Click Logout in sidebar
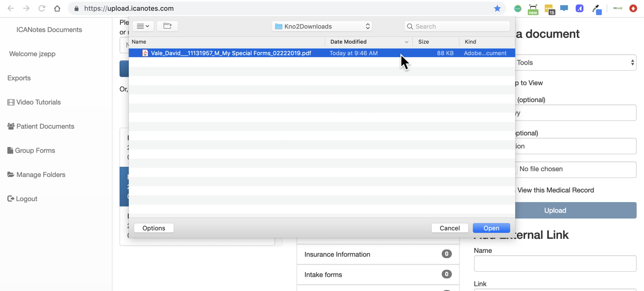The image size is (644, 291). point(26,199)
